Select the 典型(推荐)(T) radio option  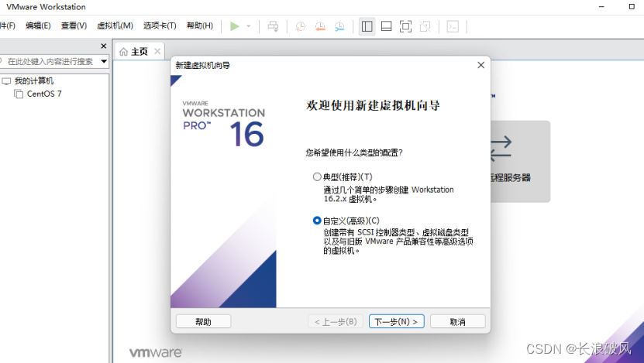tap(317, 176)
